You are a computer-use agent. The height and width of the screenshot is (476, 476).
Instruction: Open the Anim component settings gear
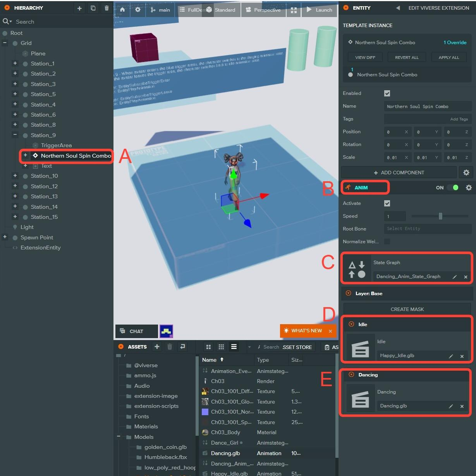[469, 187]
